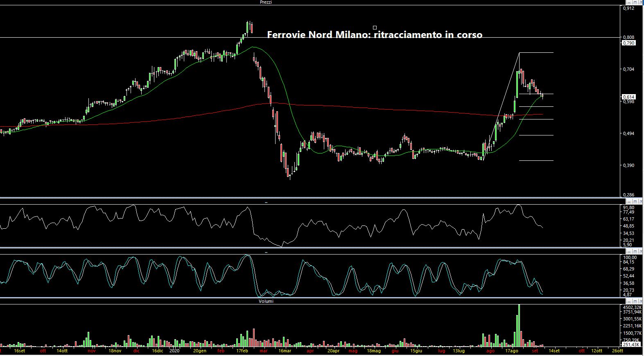Click the 4502,32K volume scale value
The image size is (644, 356).
pyautogui.click(x=632, y=307)
